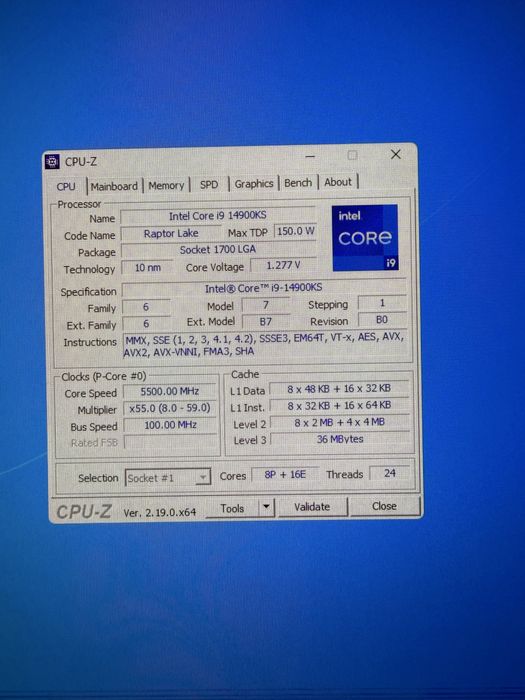525x700 pixels.
Task: Click the L1 Data cache value
Action: [x=339, y=389]
